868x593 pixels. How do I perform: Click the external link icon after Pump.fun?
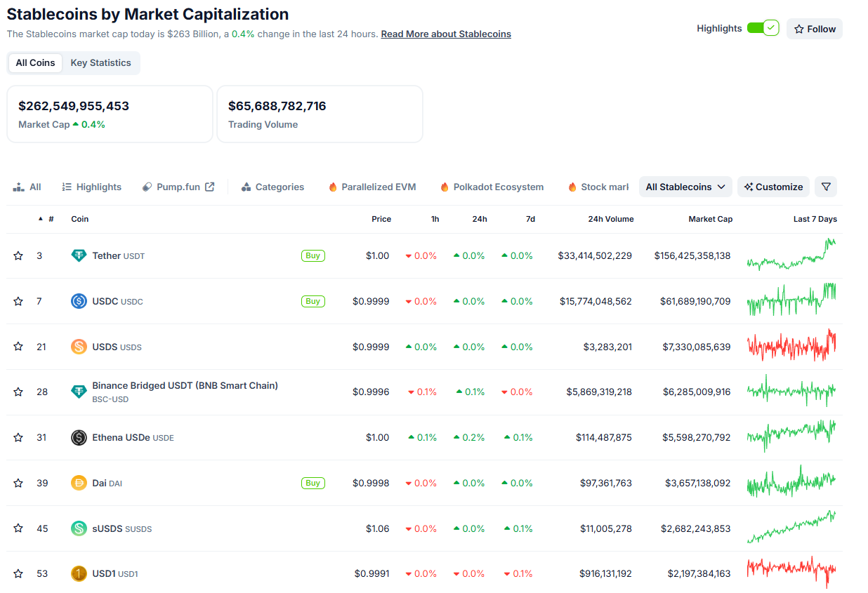(209, 187)
